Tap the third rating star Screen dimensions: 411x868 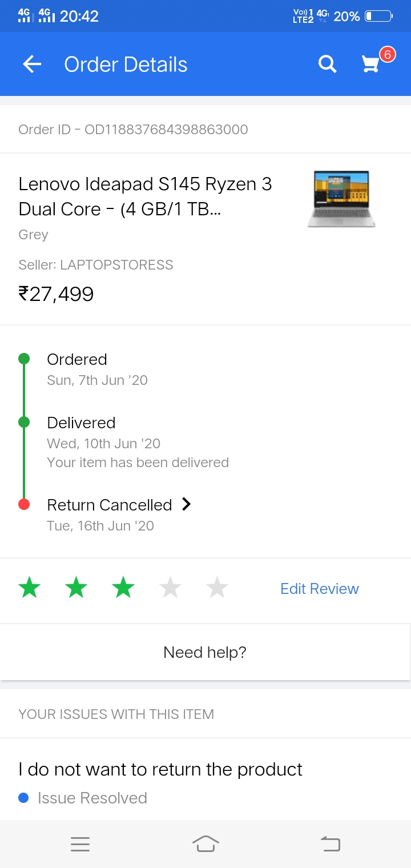[123, 588]
